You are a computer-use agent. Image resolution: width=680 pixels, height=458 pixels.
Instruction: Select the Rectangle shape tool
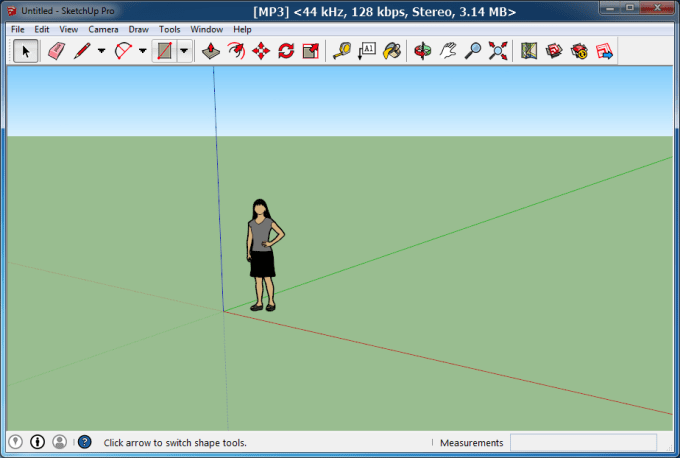(164, 51)
